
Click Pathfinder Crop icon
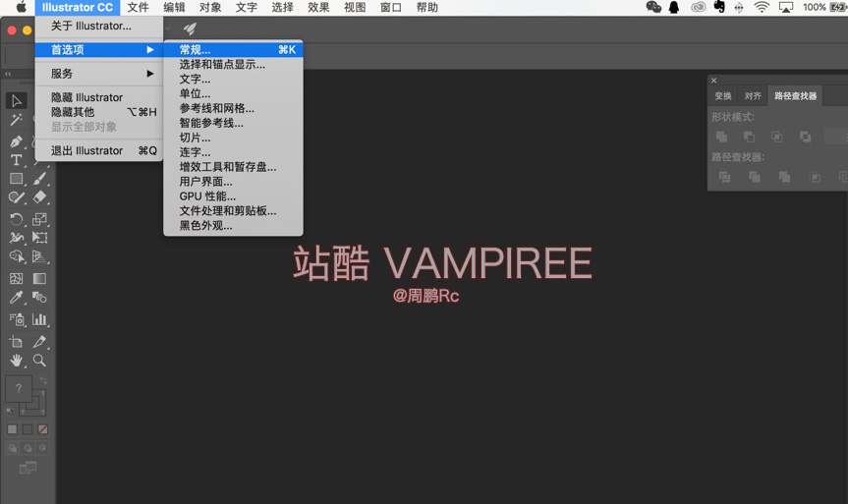coord(815,177)
